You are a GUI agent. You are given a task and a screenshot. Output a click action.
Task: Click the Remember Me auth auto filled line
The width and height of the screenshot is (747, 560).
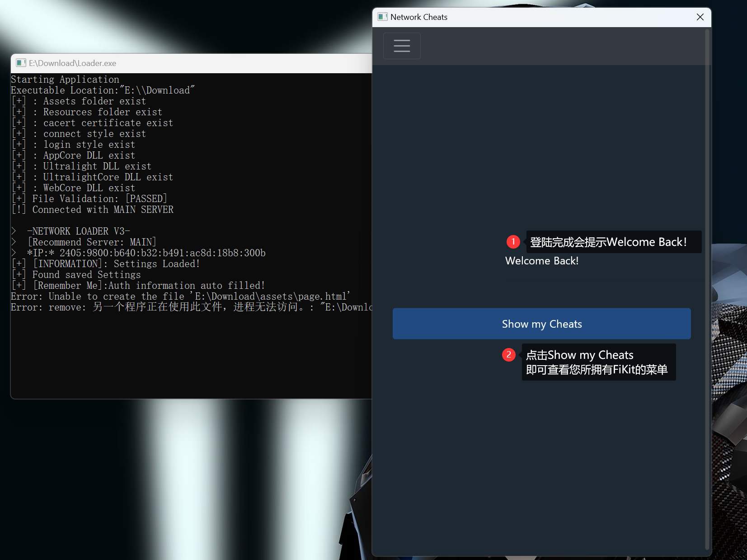[149, 286]
